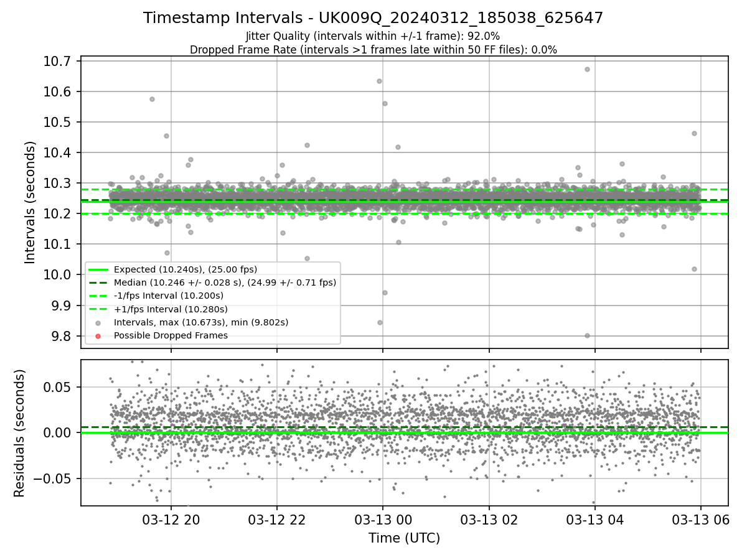Screen dimensions: 747x560
Task: Click legend entry 'Possible Dropped Frames'
Action: point(171,335)
